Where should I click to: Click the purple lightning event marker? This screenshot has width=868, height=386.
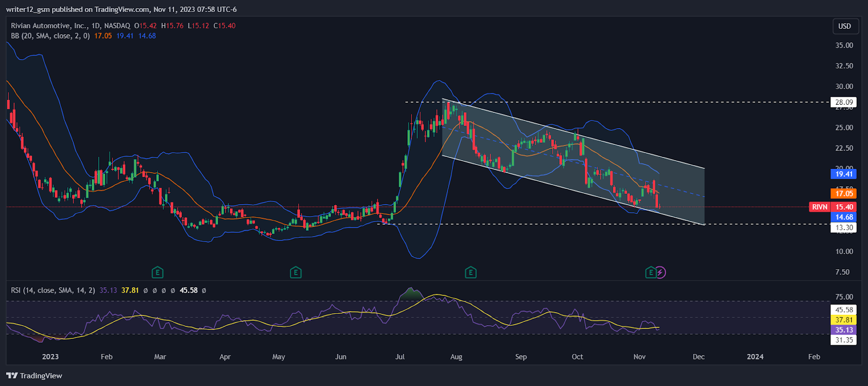click(x=660, y=273)
